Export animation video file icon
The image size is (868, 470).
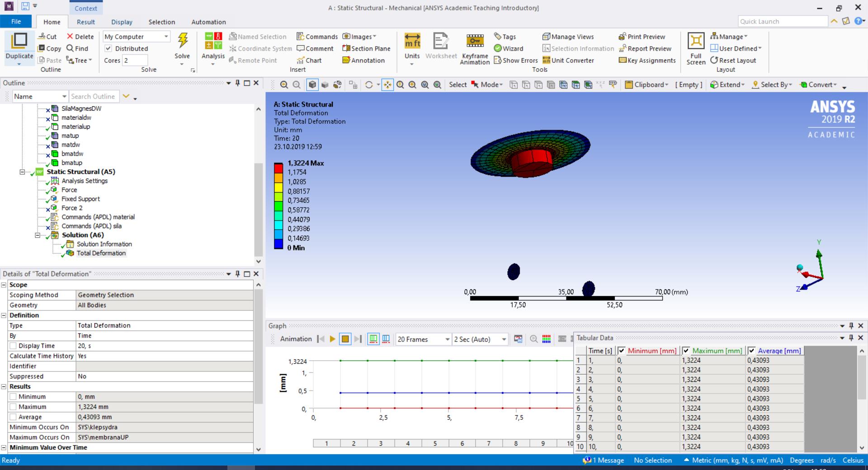pos(518,339)
